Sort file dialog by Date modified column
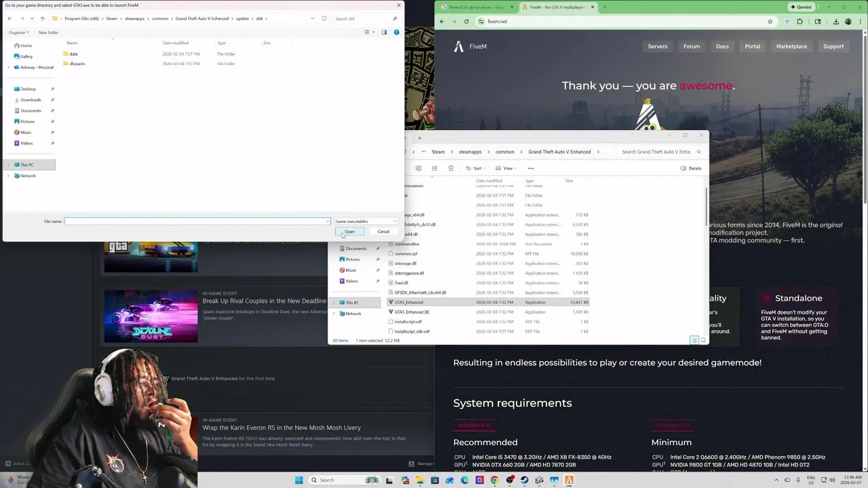868x488 pixels. 176,43
